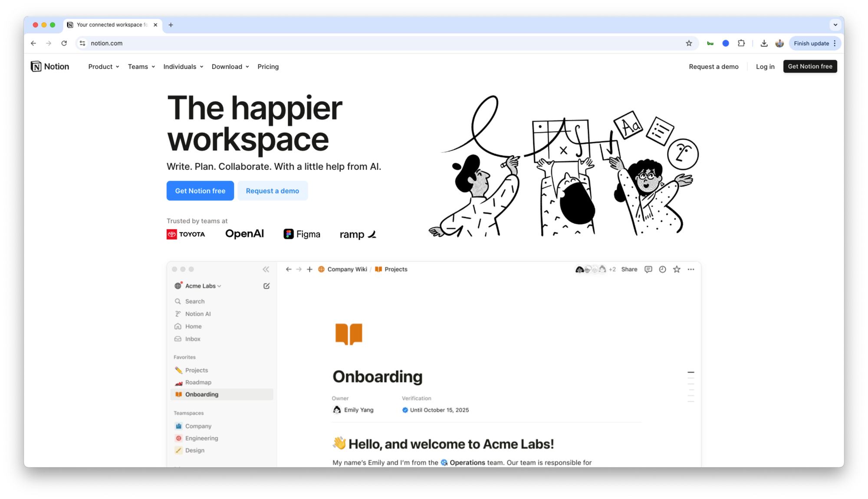Click the Figma logo
The width and height of the screenshot is (868, 499).
pos(302,234)
